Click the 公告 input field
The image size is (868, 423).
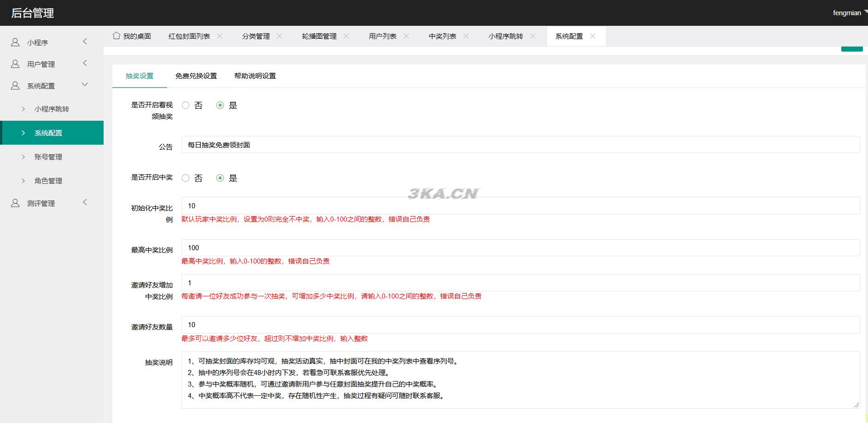pos(520,145)
